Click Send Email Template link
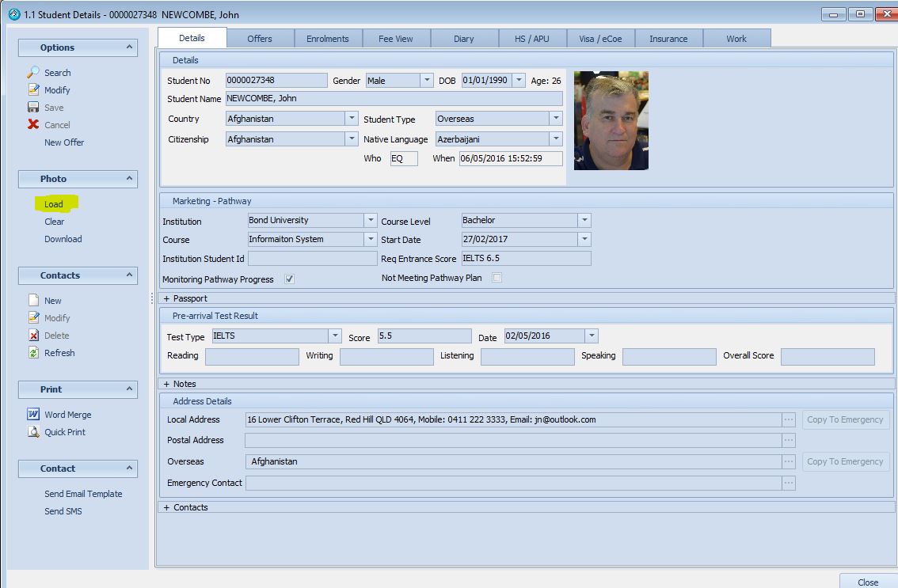 [x=83, y=494]
